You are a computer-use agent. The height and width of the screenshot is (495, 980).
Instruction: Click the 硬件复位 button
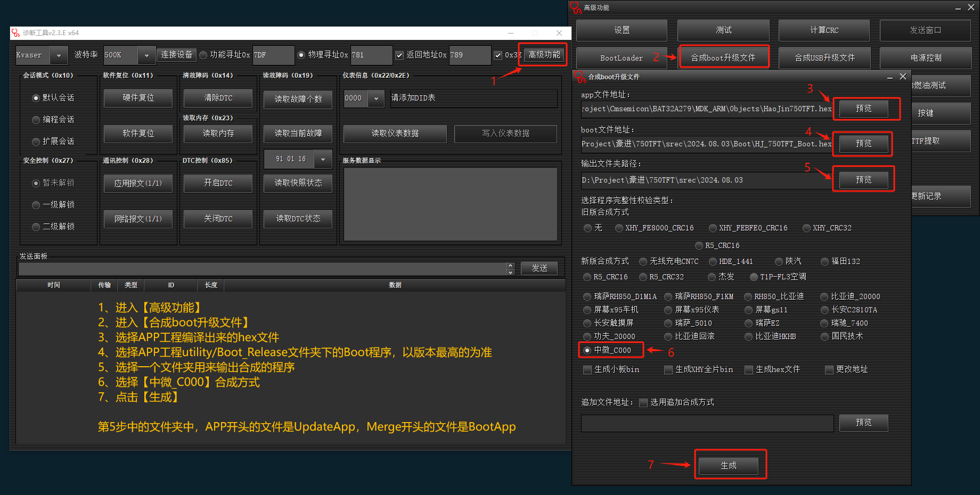point(138,98)
